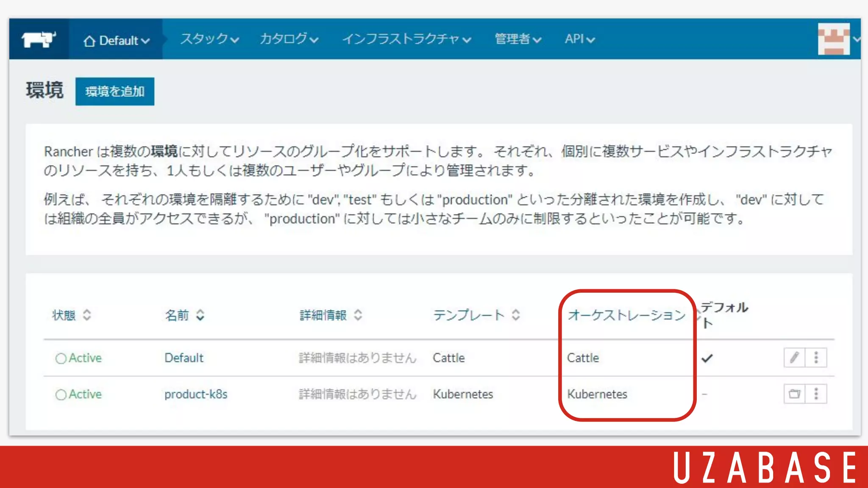Expand the スタック menu

point(209,39)
